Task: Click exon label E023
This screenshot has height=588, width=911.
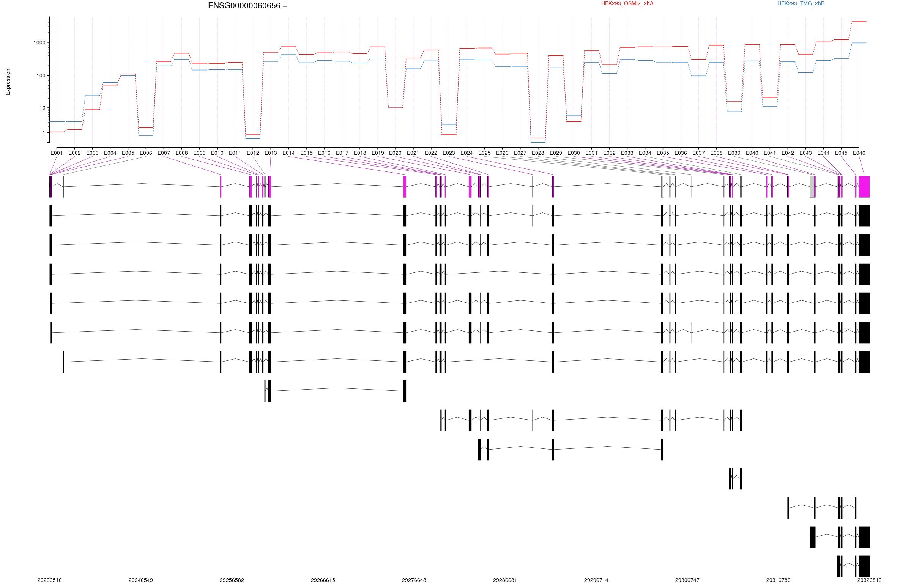Action: click(x=449, y=153)
